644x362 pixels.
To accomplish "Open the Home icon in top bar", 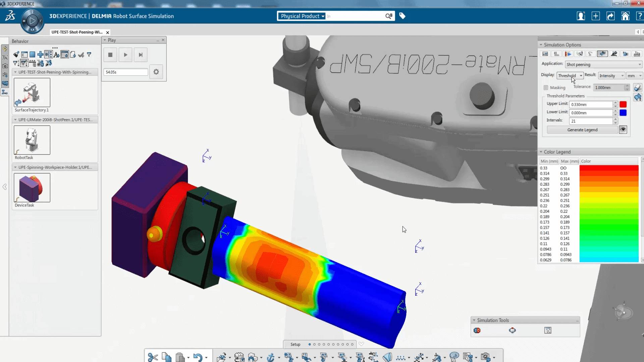I will [x=625, y=16].
